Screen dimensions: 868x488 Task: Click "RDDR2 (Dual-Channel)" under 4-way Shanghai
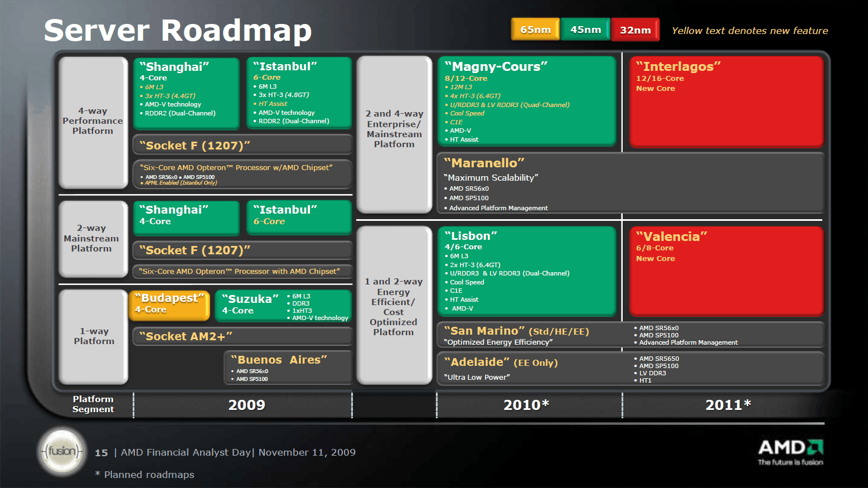coord(180,113)
